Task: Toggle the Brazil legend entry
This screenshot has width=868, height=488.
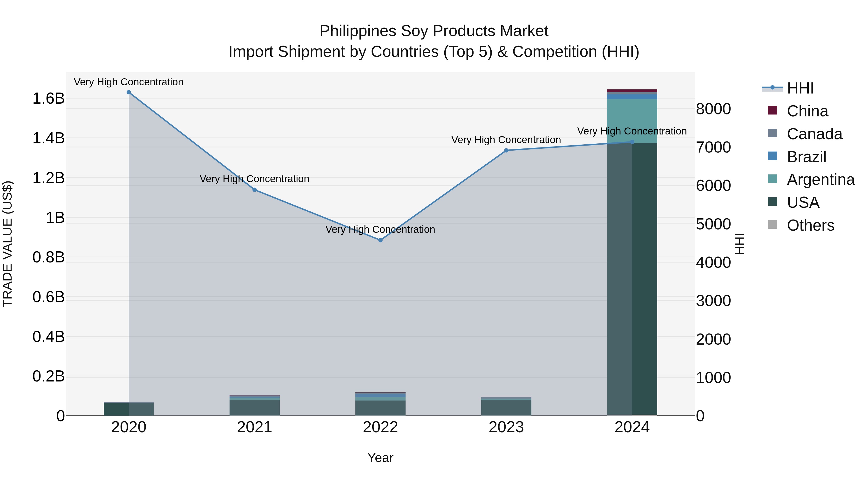Action: (x=797, y=157)
